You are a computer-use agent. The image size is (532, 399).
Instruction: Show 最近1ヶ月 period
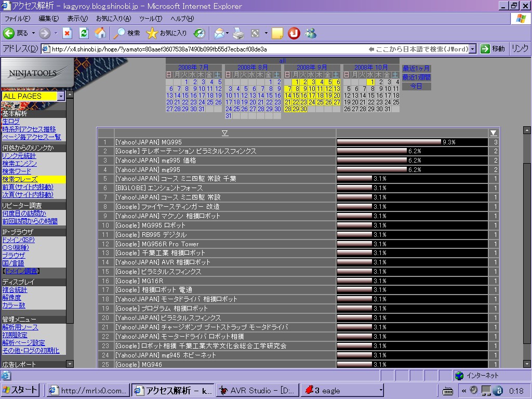tap(416, 69)
